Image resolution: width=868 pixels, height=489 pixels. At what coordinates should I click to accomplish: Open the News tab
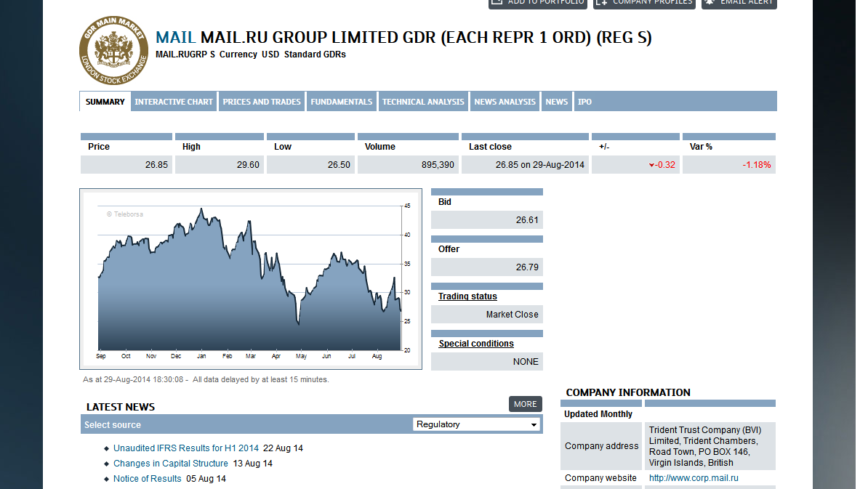coord(556,102)
